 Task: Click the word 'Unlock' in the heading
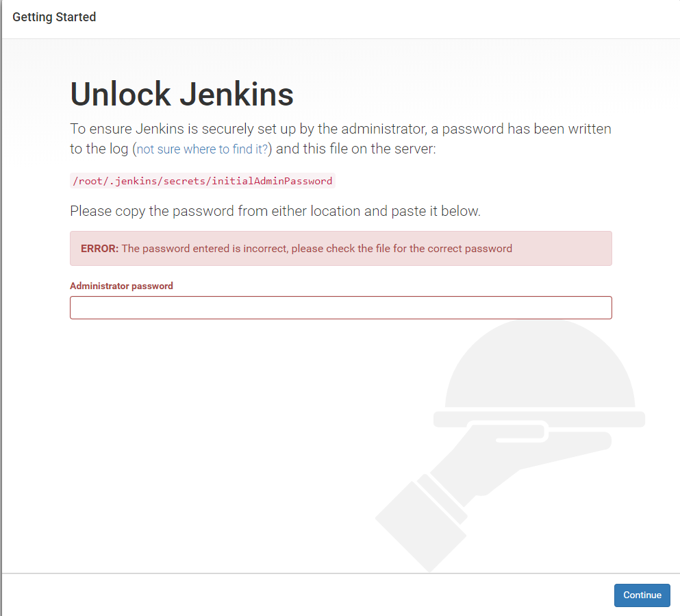[x=121, y=95]
